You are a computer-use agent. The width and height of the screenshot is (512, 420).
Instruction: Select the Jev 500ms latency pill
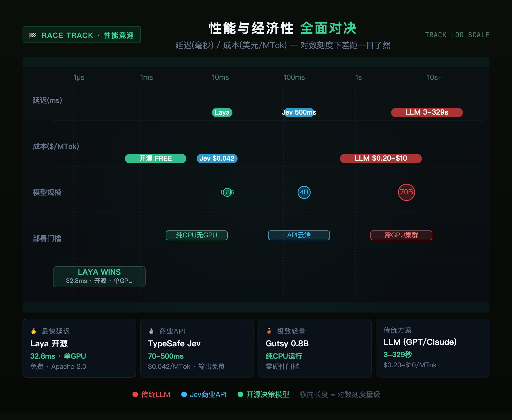pos(299,112)
